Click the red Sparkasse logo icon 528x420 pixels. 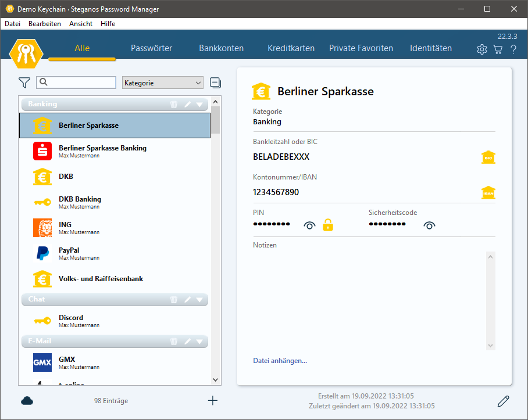[x=42, y=151]
